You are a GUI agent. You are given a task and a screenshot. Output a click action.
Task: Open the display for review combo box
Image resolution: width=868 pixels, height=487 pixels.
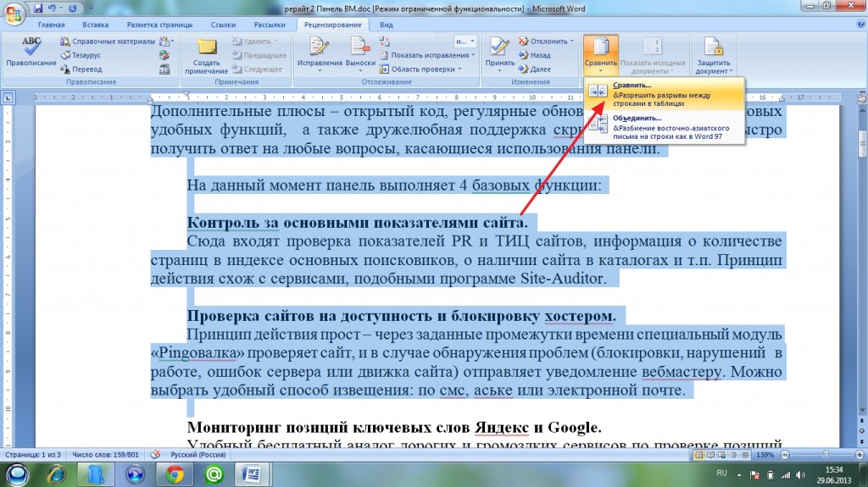(465, 41)
